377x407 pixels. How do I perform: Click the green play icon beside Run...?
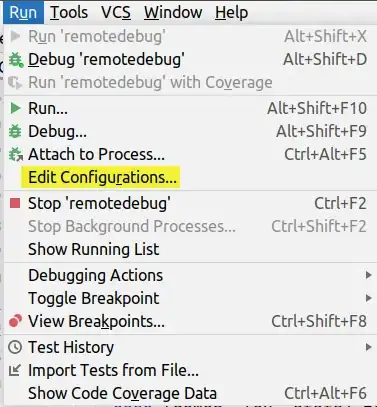[x=15, y=108]
